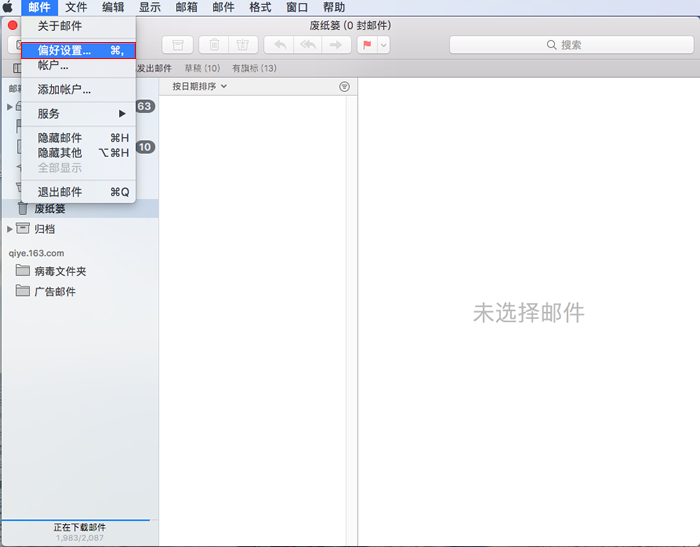Image resolution: width=700 pixels, height=547 pixels.
Task: Open the 格式 menu in menu bar
Action: 260,7
